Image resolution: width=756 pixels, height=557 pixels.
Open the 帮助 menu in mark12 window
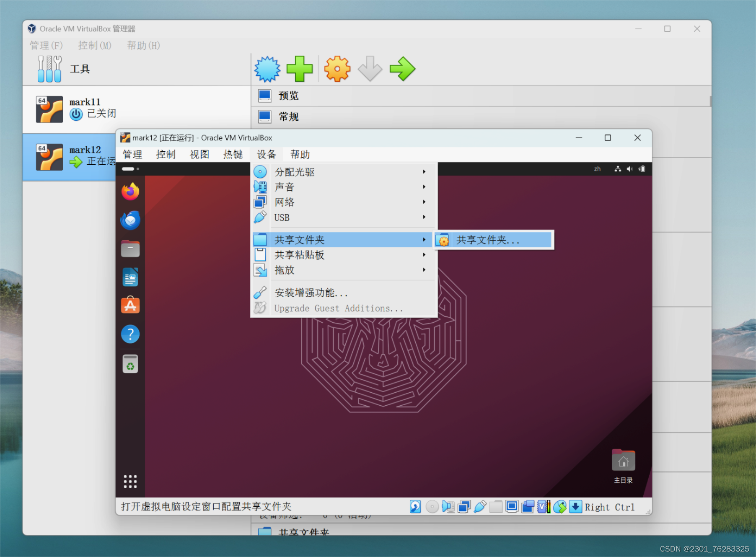(300, 155)
